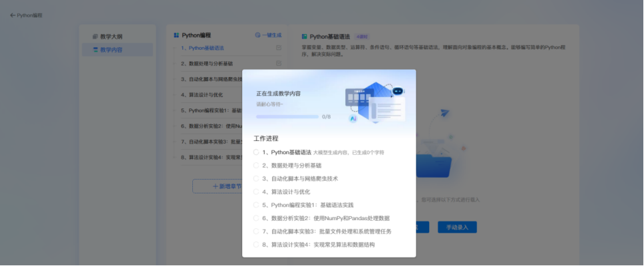The height and width of the screenshot is (266, 644).
Task: Click status circle for 3、自动化脚本与网络爬虫技术
Action: point(256,179)
